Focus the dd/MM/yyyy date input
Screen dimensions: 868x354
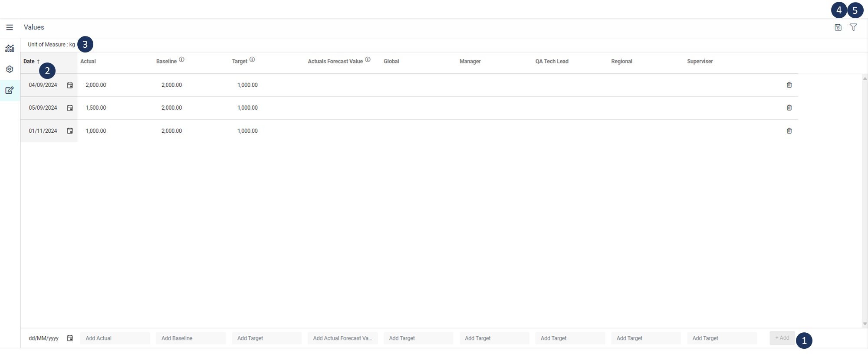tap(43, 338)
